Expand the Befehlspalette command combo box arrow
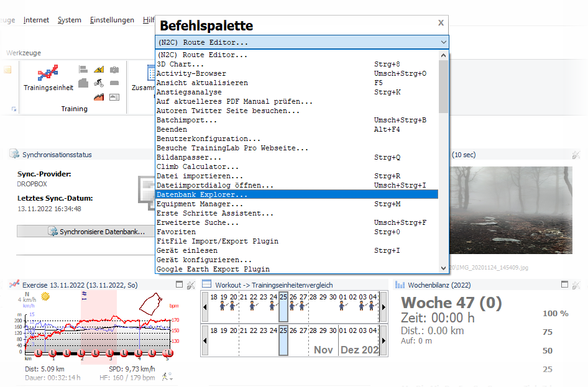Screen dimensions: 588x387 [x=444, y=42]
